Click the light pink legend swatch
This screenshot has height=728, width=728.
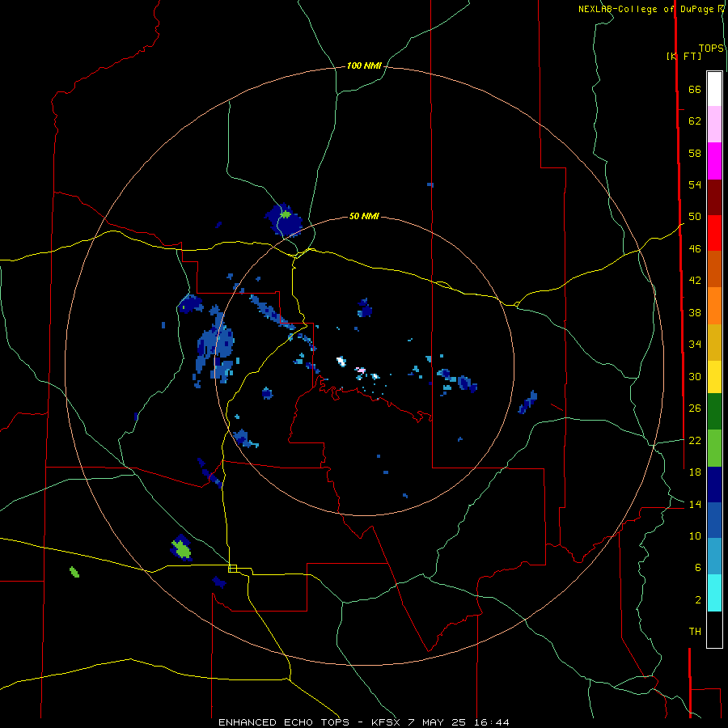point(714,125)
